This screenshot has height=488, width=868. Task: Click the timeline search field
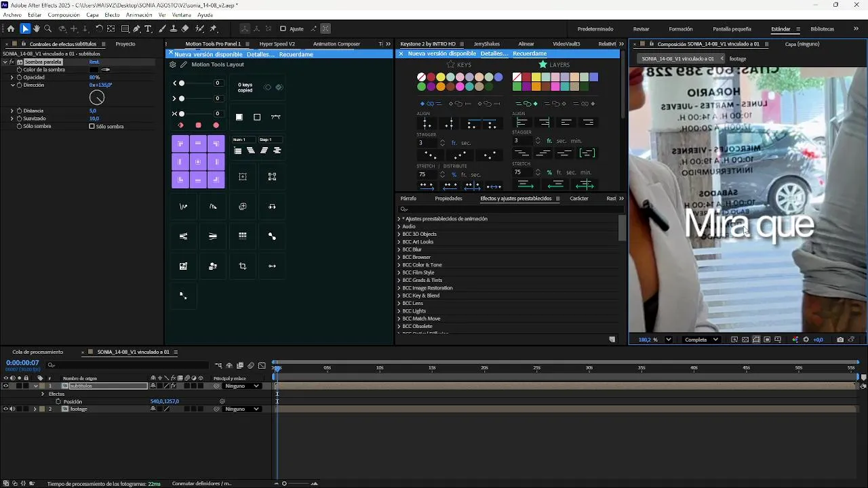coord(125,365)
